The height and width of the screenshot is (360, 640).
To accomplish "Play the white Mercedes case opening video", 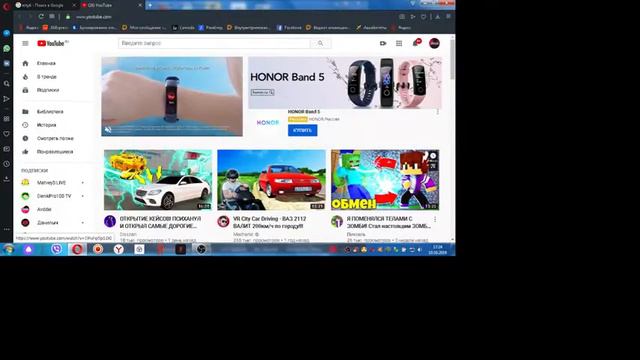I will (158, 180).
